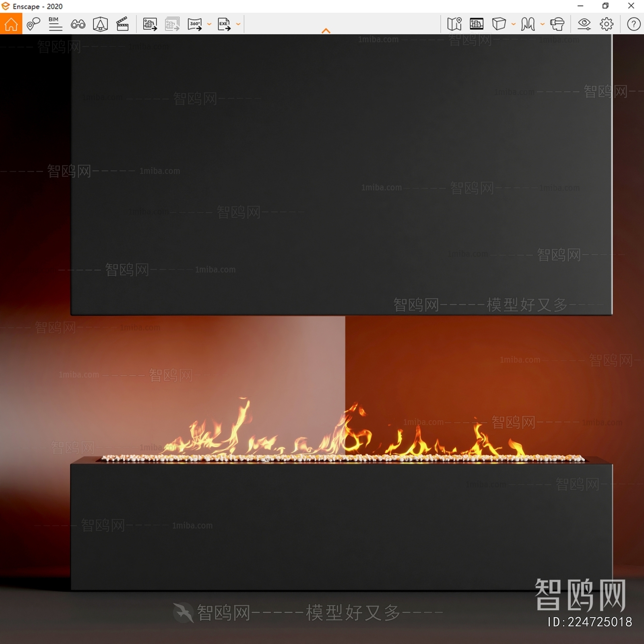
Task: Open Visual Settings eye icon
Action: pos(584,24)
